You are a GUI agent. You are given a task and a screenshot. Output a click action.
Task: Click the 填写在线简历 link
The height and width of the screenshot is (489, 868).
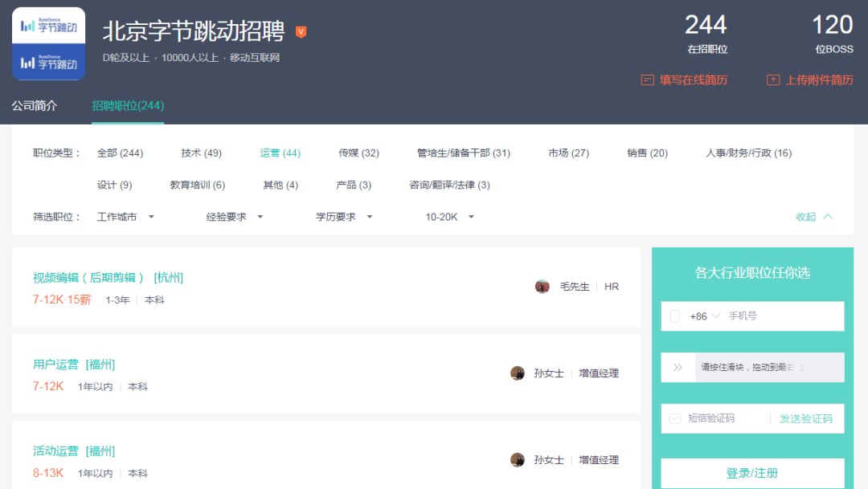point(694,80)
